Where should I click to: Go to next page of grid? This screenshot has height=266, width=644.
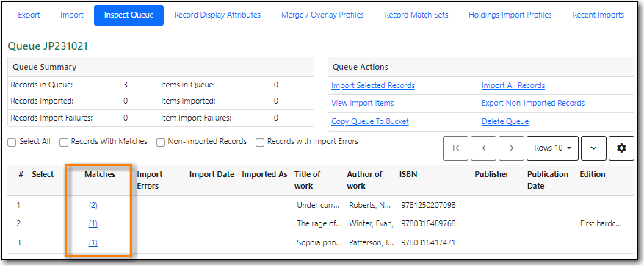[511, 148]
